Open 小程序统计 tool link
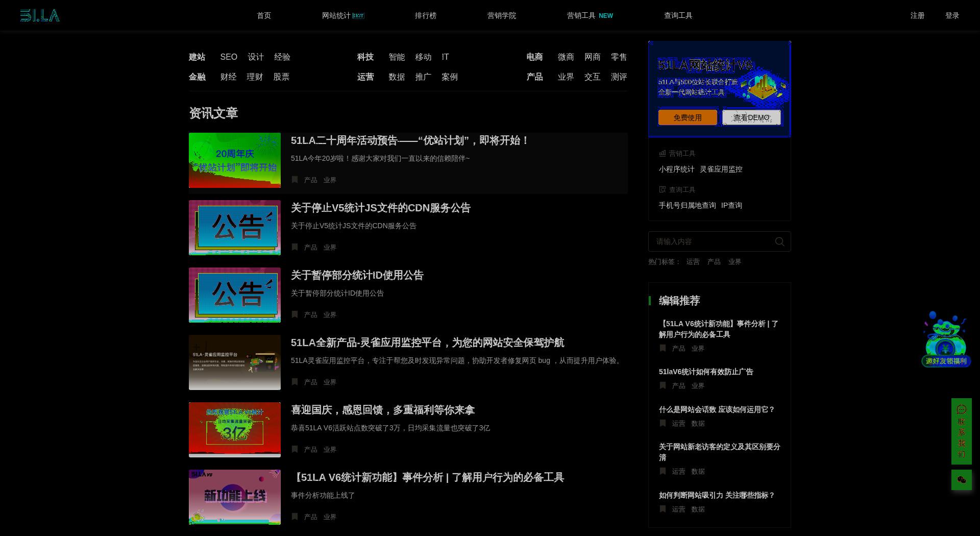Screen dimensions: 980x536 point(676,169)
